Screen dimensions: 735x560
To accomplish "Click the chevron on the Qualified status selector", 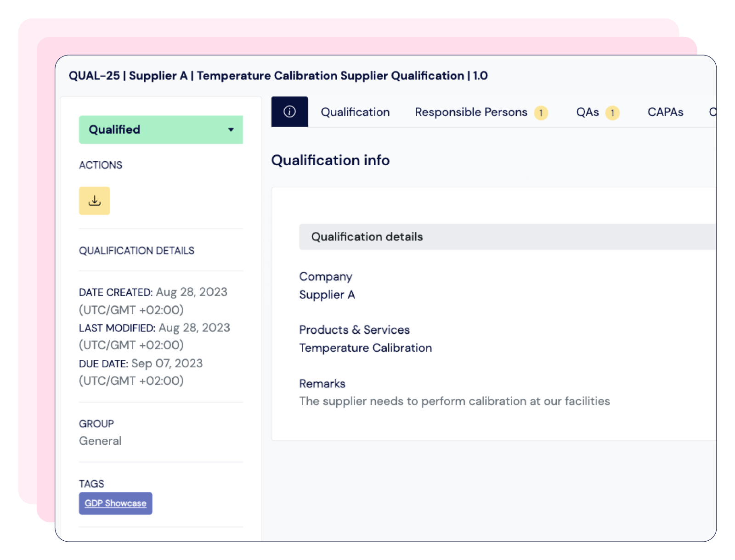I will (231, 130).
